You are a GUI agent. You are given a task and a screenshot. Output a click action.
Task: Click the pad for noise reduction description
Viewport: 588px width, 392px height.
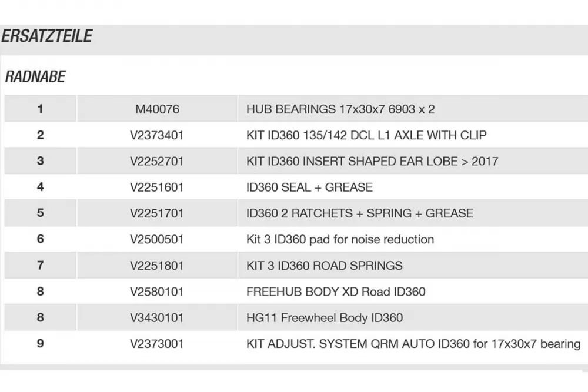(340, 239)
